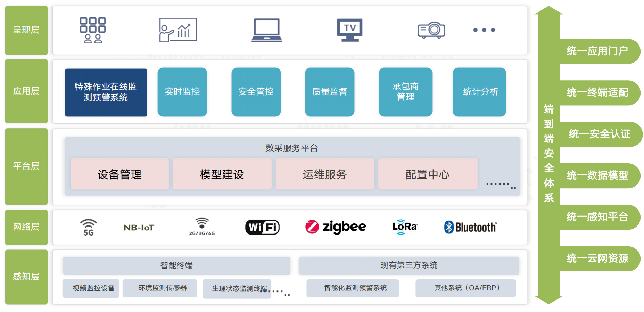Viewport: 644px width, 312px height.
Task: Select the 应用层 layer label
Action: point(26,91)
